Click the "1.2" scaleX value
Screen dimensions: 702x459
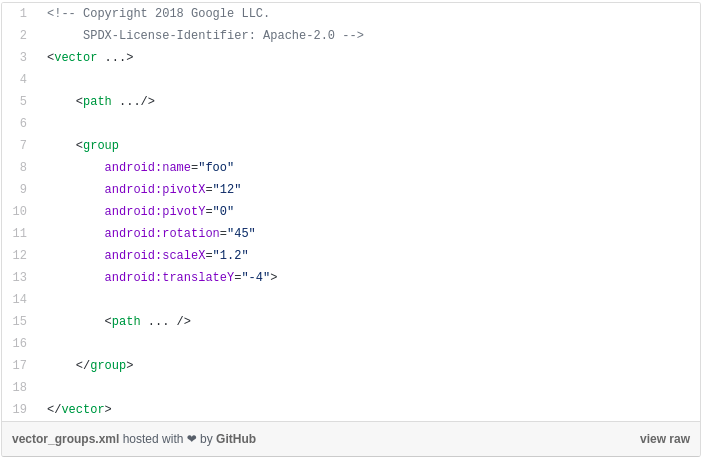(x=230, y=256)
